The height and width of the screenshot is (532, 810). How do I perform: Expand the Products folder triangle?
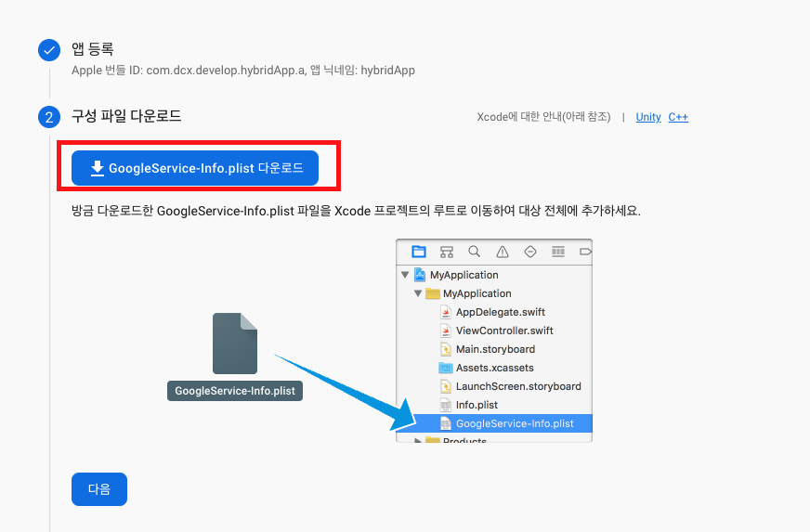(418, 441)
